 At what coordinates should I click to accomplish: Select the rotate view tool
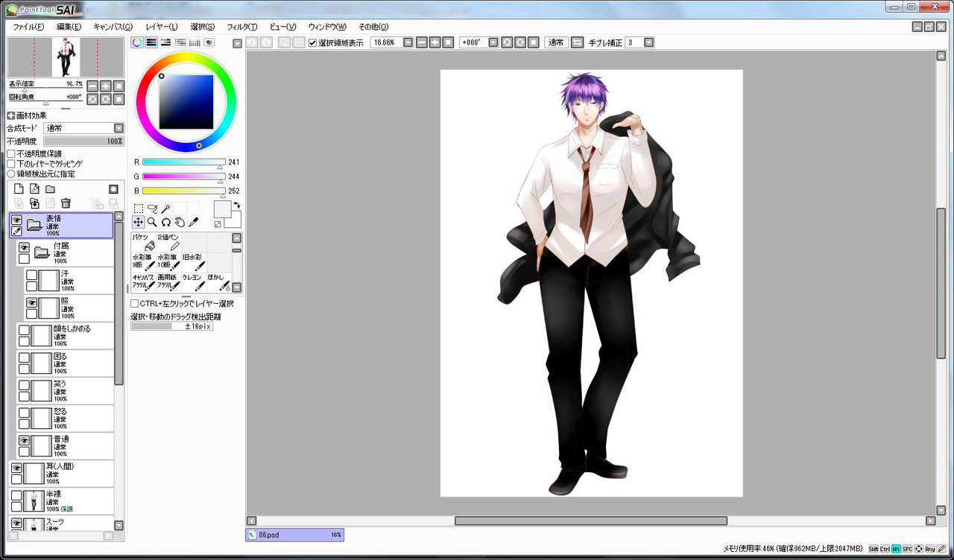point(165,222)
